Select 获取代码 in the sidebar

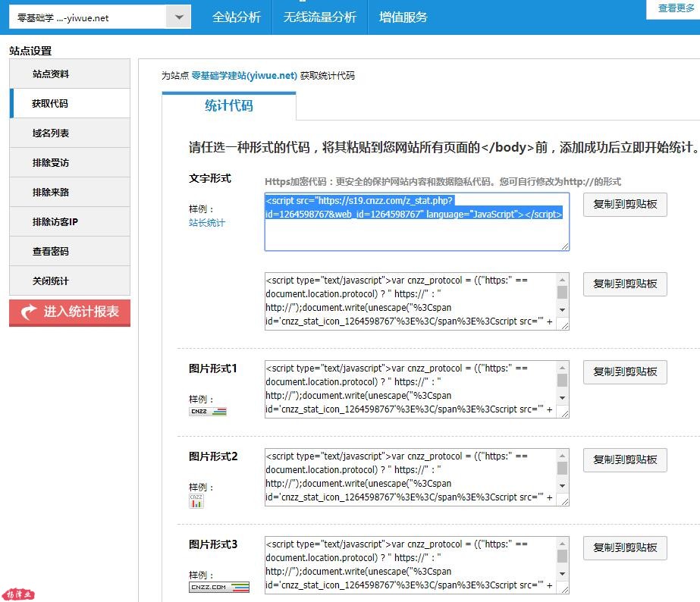70,103
